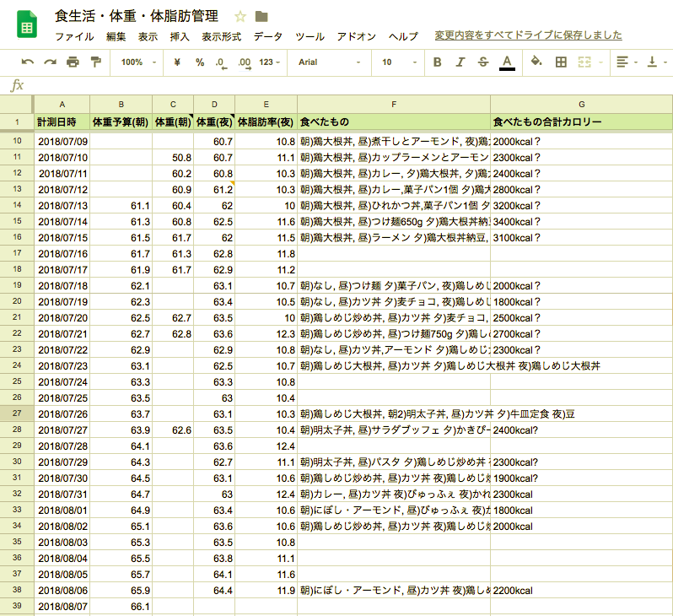Select cell 61.2 in row 13
This screenshot has height=616, width=673.
214,190
